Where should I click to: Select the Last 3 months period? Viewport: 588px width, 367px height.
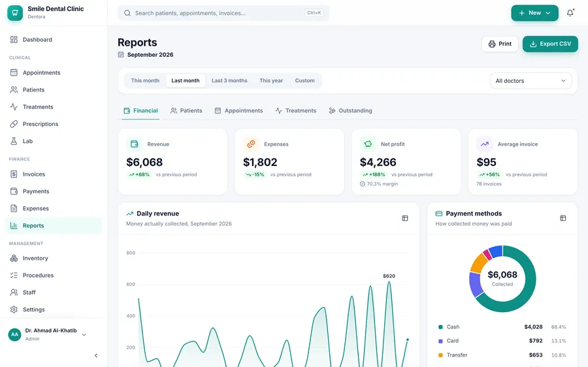click(229, 80)
